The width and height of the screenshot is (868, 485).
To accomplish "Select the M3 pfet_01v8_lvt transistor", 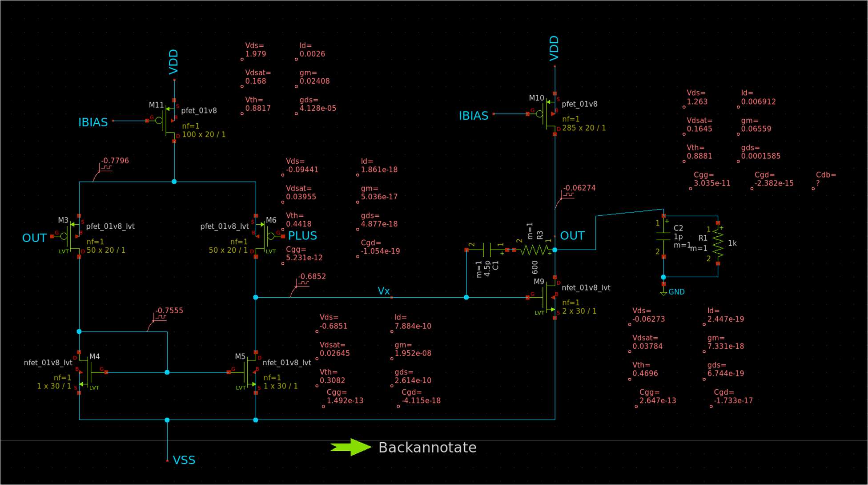I will click(x=71, y=236).
